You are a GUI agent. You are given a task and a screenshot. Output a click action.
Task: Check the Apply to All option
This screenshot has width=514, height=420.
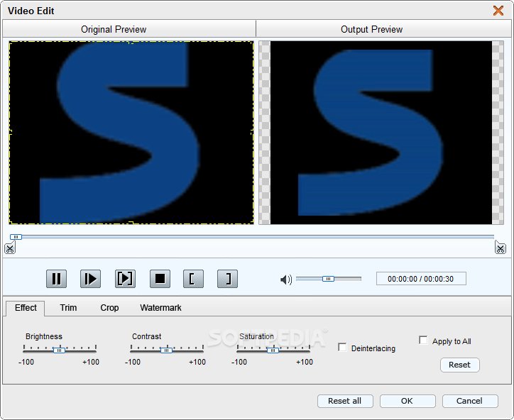point(423,340)
